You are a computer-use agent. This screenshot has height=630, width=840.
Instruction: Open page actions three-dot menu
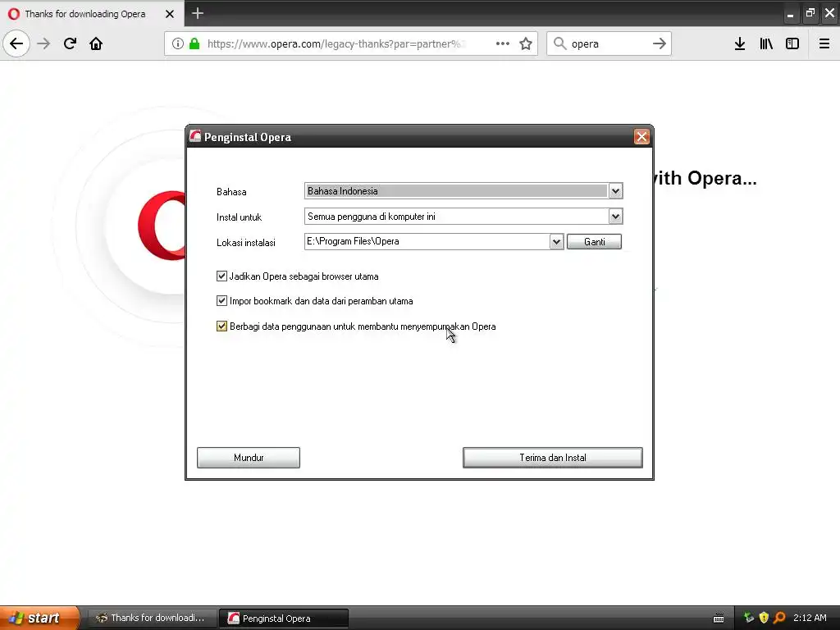(x=503, y=43)
